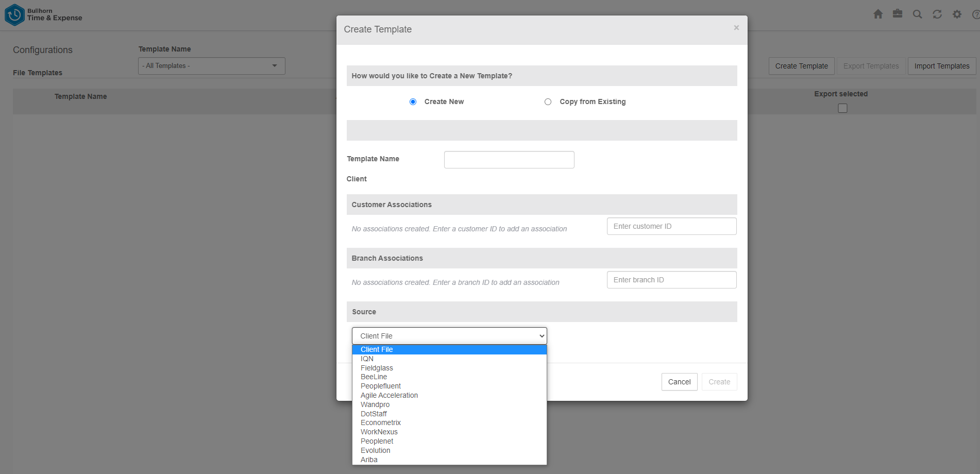This screenshot has height=474, width=980.
Task: Focus the Enter branch ID field
Action: pos(671,280)
